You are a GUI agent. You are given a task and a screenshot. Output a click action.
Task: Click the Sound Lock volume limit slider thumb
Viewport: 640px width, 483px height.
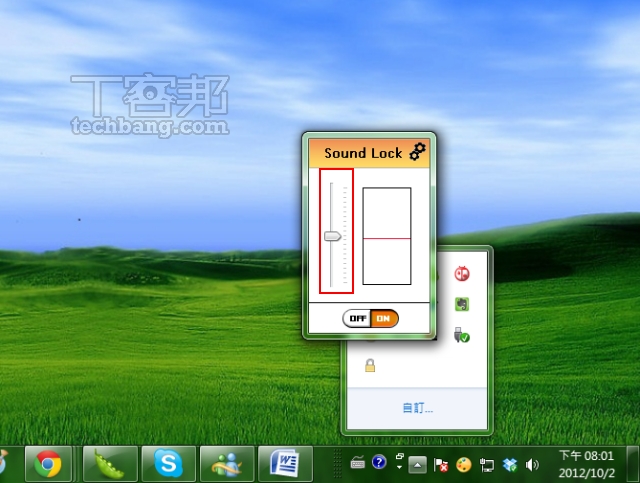332,236
